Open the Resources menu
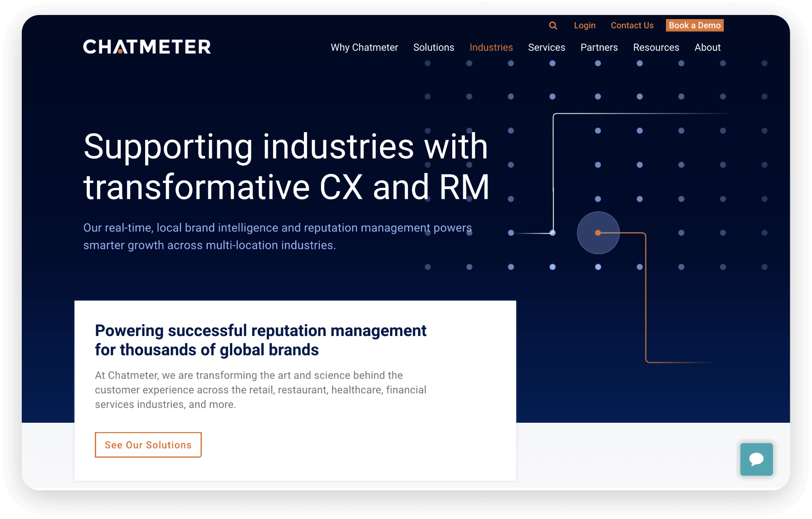 pyautogui.click(x=656, y=47)
